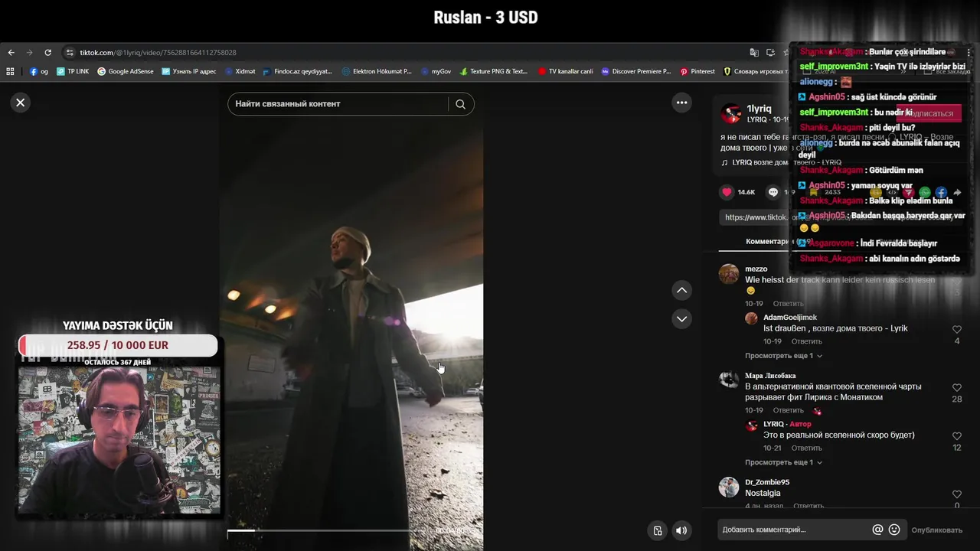
Task: Go to previous video with up arrow
Action: 681,290
